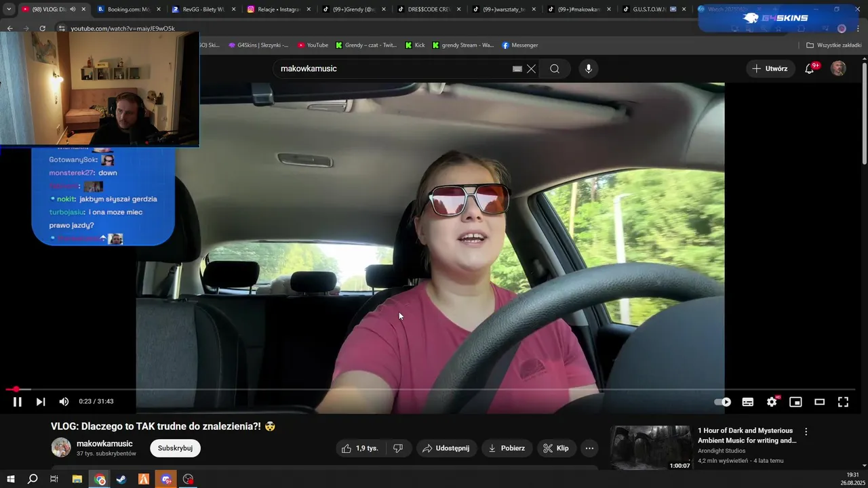This screenshot has height=488, width=868.
Task: Click the search magnifier button
Action: coord(555,68)
